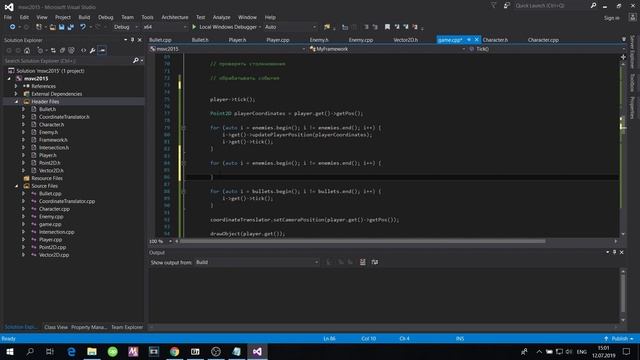Toggle auto-hide pin on Output panel
This screenshot has height=360, width=640.
[x=614, y=252]
